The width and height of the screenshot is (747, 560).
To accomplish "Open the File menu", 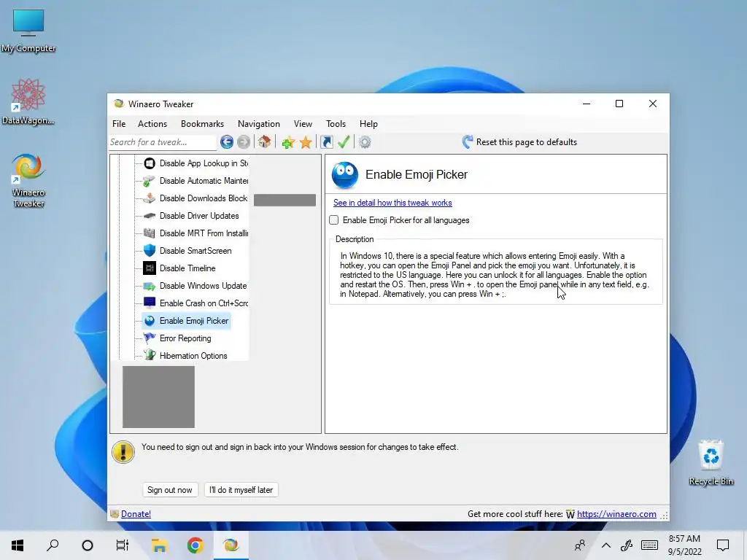I will (119, 124).
